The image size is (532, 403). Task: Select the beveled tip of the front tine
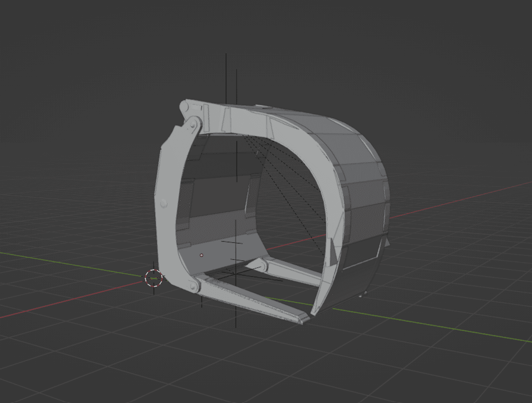[x=302, y=318]
